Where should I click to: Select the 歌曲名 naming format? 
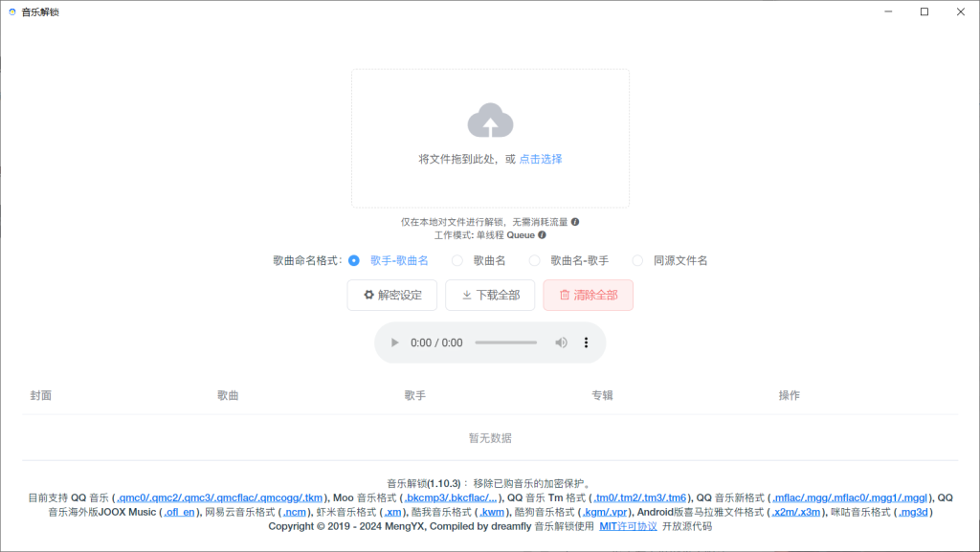coord(457,259)
